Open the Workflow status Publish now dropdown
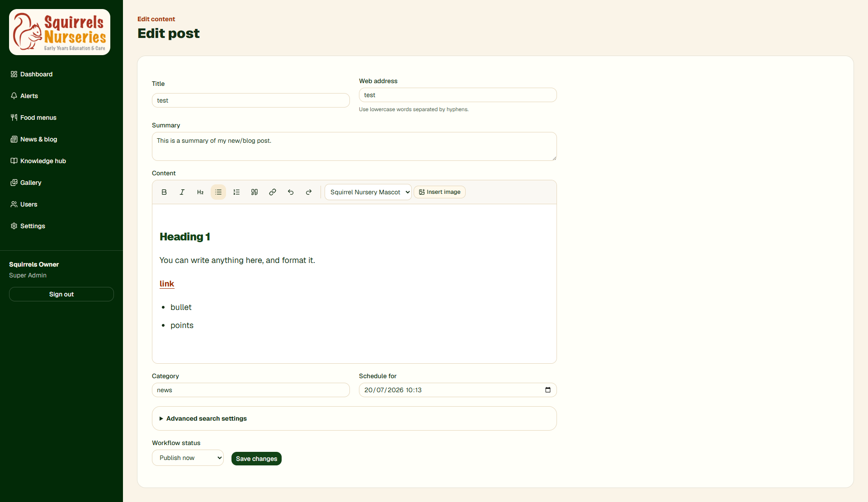868x502 pixels. 188,458
